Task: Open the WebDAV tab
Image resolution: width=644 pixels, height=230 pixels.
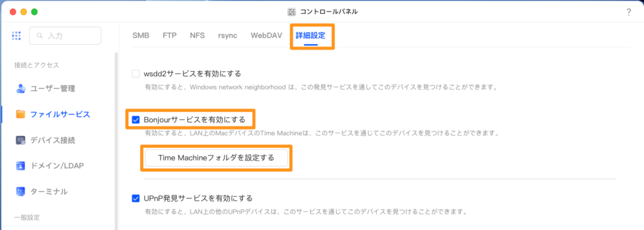Action: tap(267, 35)
